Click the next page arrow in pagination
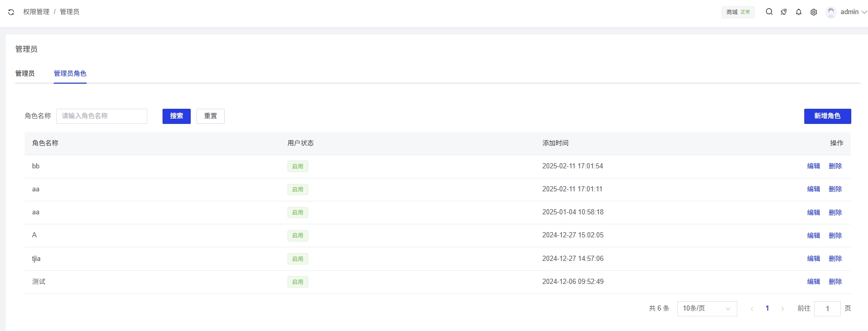 [x=782, y=309]
